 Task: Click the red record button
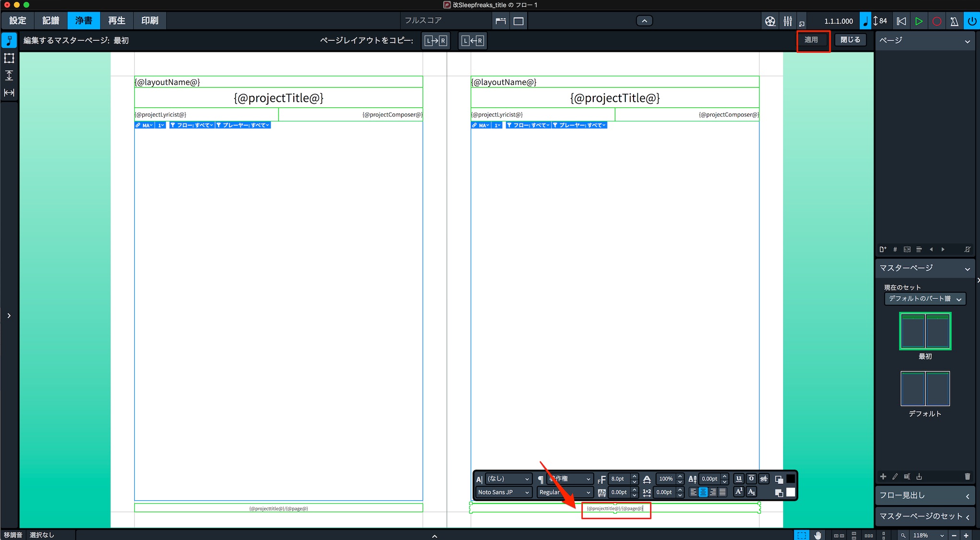936,21
